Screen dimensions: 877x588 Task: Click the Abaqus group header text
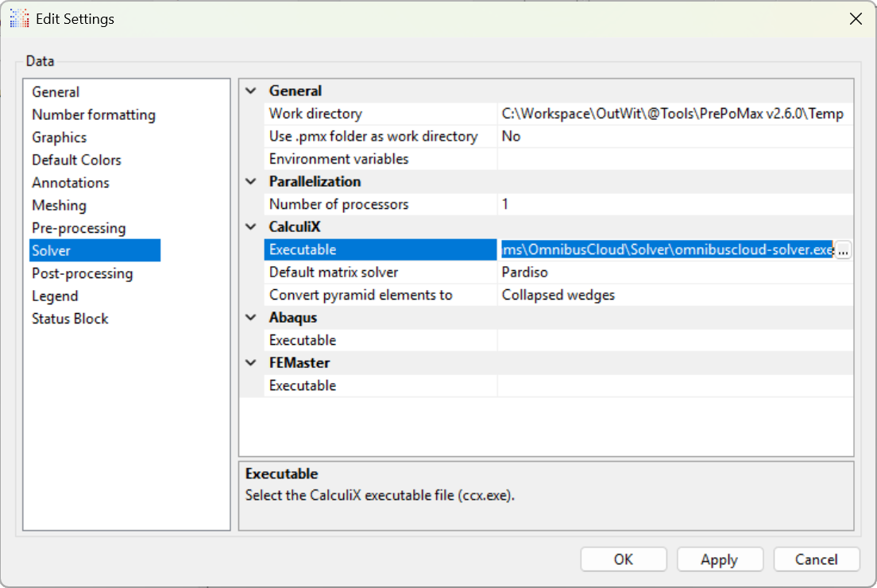293,317
